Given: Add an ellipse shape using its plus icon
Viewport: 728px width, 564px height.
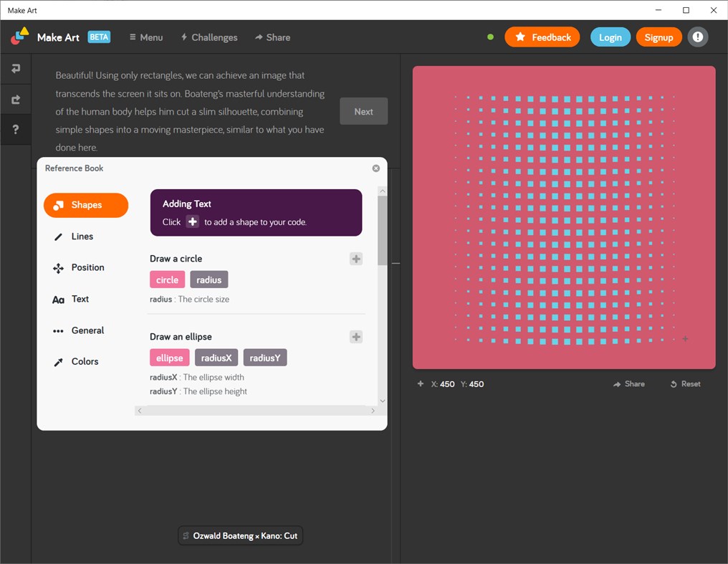Looking at the screenshot, I should [356, 336].
